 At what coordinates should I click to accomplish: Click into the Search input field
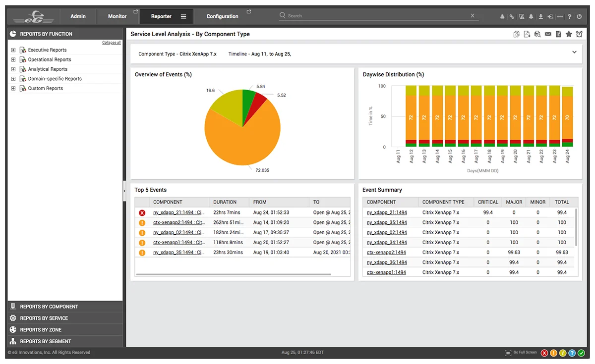[379, 16]
